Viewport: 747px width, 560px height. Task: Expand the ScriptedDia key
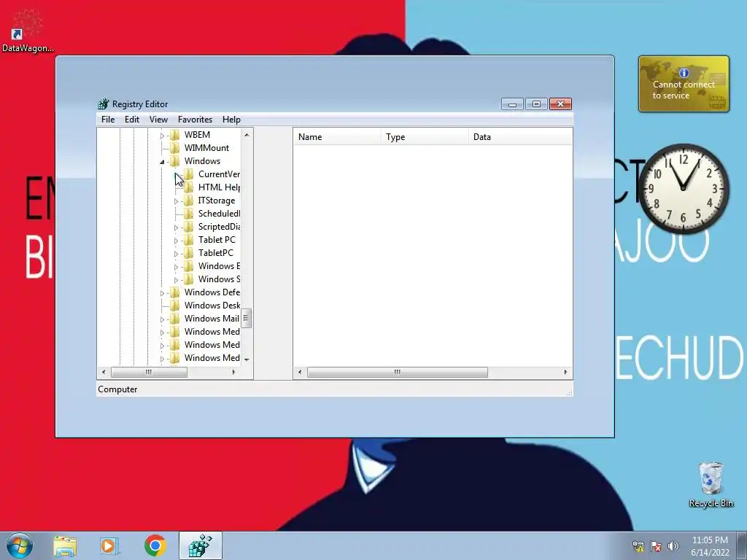point(176,227)
